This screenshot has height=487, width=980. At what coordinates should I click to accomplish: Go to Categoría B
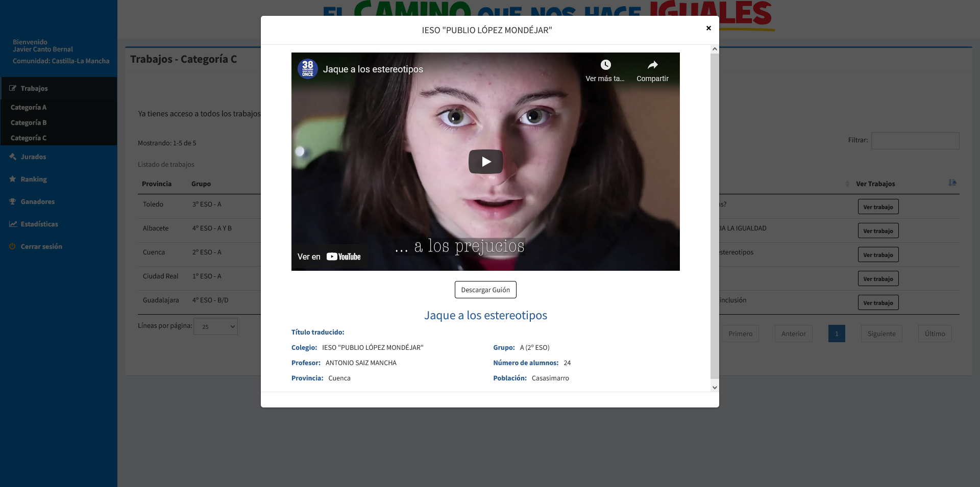29,122
